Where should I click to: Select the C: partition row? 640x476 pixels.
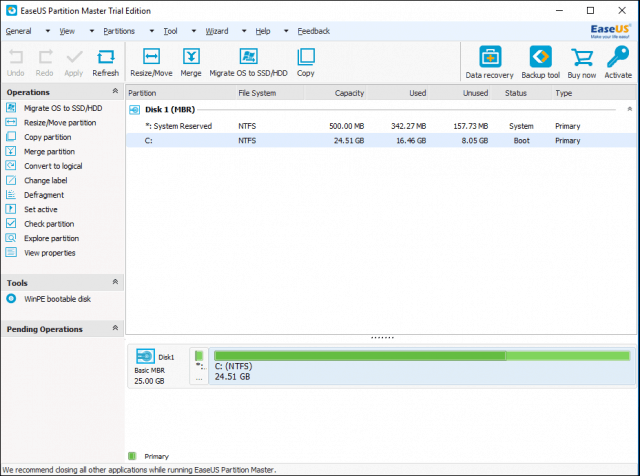click(x=381, y=140)
